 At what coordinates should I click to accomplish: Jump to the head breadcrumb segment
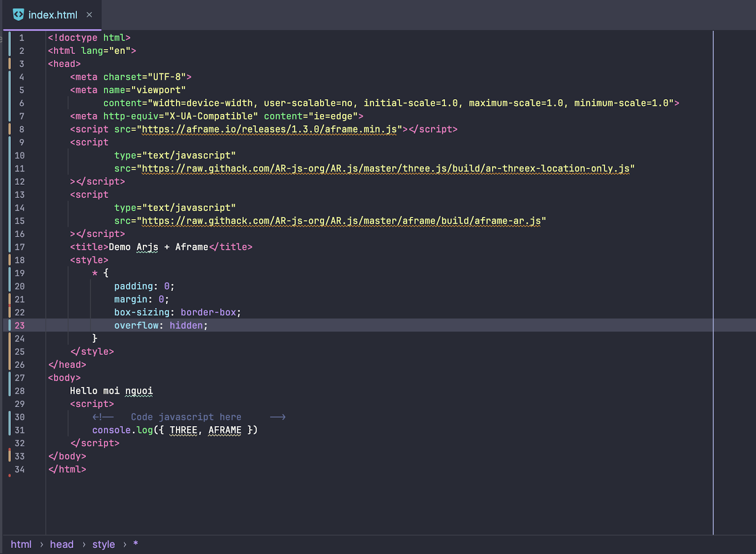[x=61, y=544]
